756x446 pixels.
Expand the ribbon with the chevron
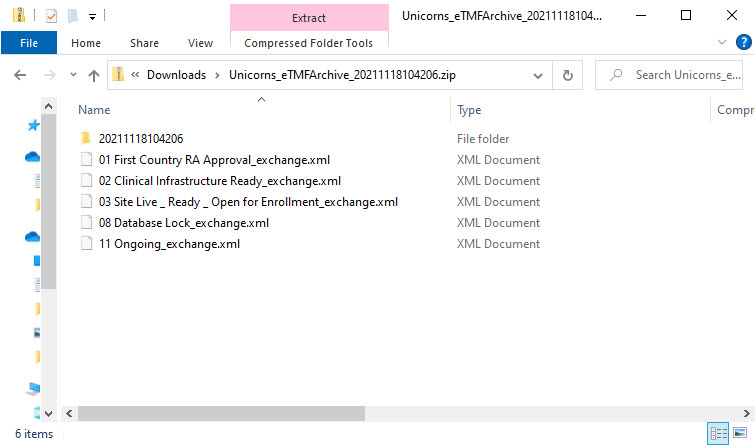click(723, 43)
